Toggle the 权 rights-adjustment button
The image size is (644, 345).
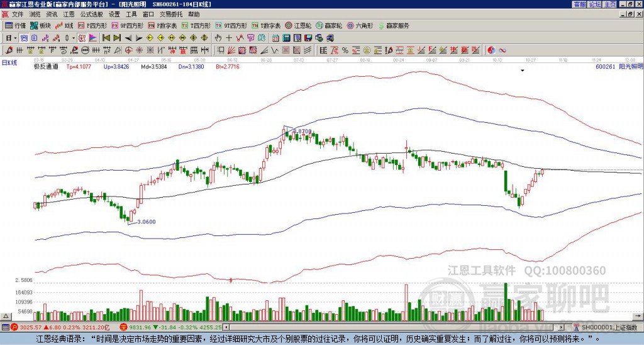82,38
